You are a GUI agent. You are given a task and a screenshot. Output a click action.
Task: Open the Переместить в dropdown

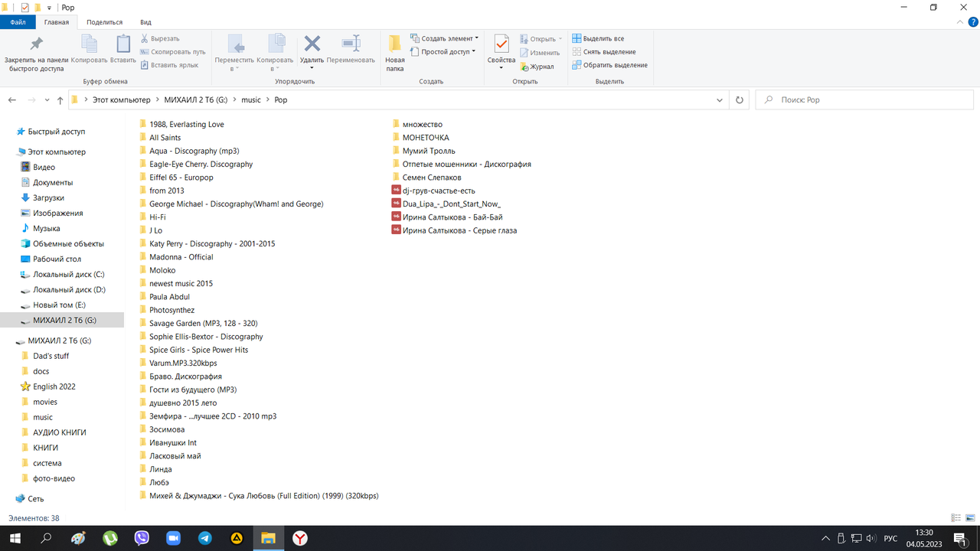coord(234,53)
